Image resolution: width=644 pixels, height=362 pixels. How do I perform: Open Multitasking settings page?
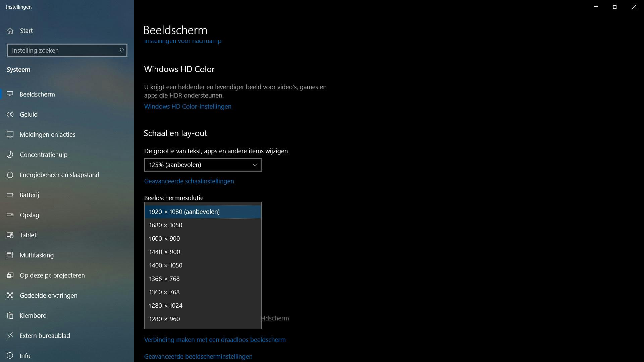[37, 255]
